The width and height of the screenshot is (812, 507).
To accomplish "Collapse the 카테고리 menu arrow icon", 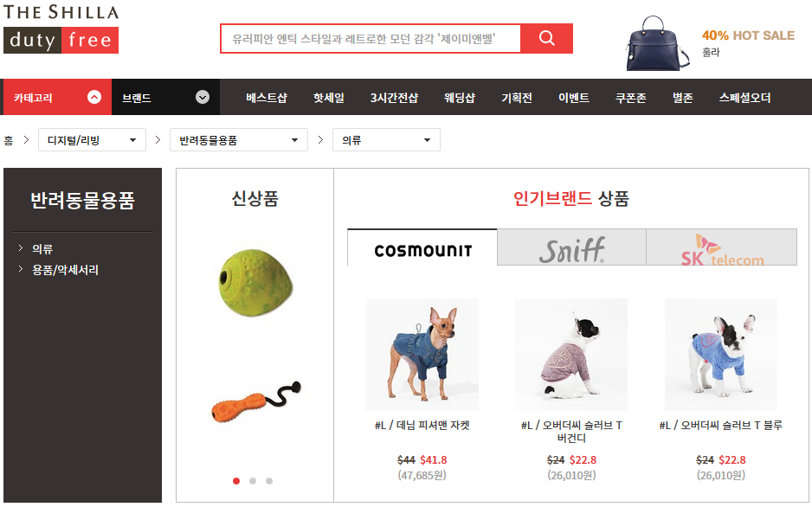I will [94, 97].
